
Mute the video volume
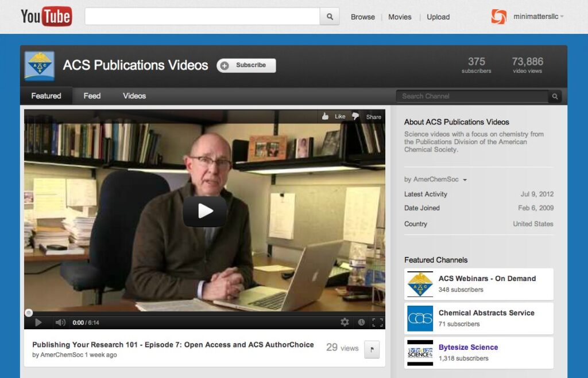60,322
